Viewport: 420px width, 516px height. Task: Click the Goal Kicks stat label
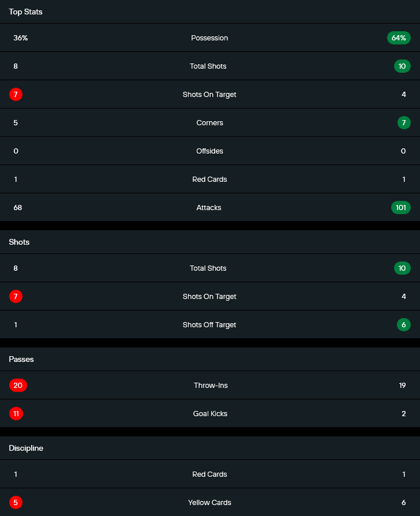coord(210,413)
